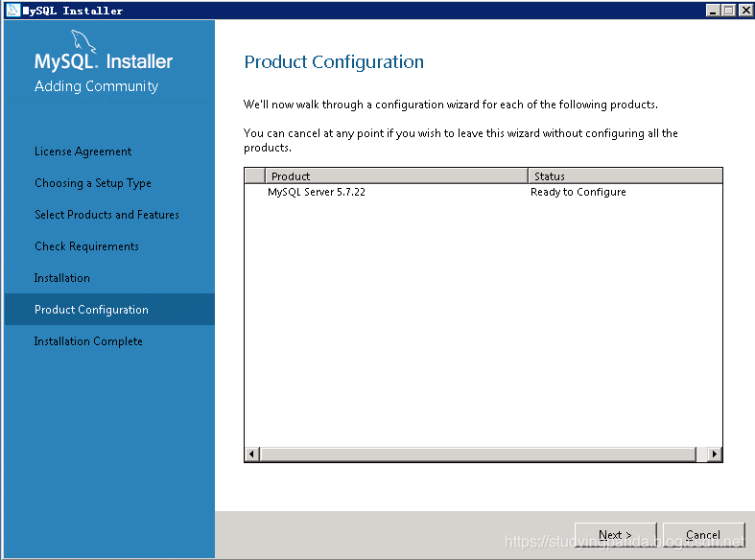The height and width of the screenshot is (560, 755).
Task: Click the MySQL Installer title bar icon
Action: [13, 10]
